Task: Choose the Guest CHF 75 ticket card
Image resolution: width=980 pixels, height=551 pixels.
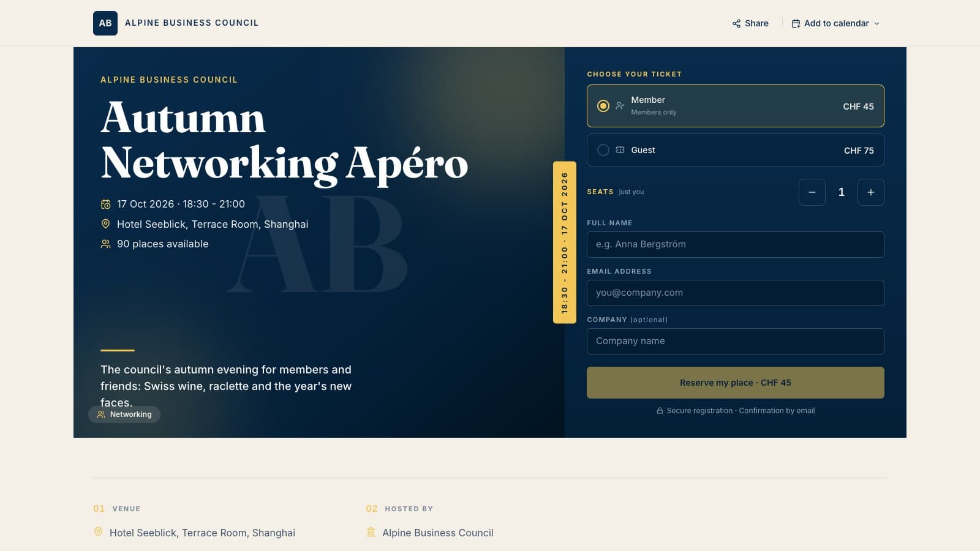Action: [x=735, y=150]
